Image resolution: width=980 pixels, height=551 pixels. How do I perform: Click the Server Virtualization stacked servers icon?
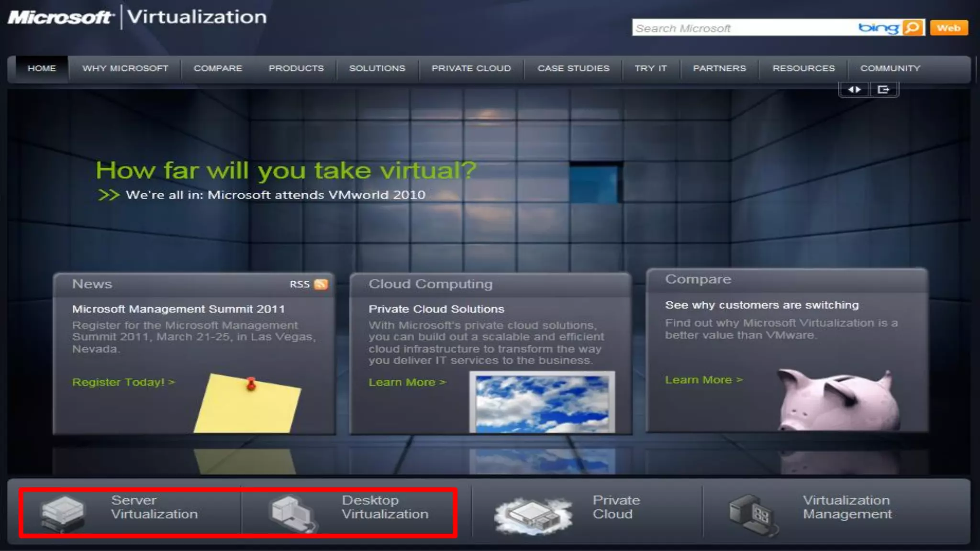click(x=63, y=513)
